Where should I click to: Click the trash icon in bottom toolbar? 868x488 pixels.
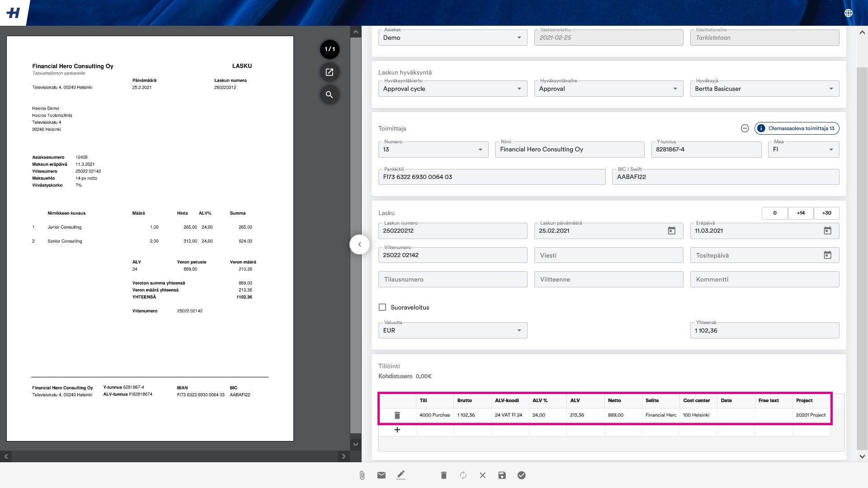(x=444, y=475)
